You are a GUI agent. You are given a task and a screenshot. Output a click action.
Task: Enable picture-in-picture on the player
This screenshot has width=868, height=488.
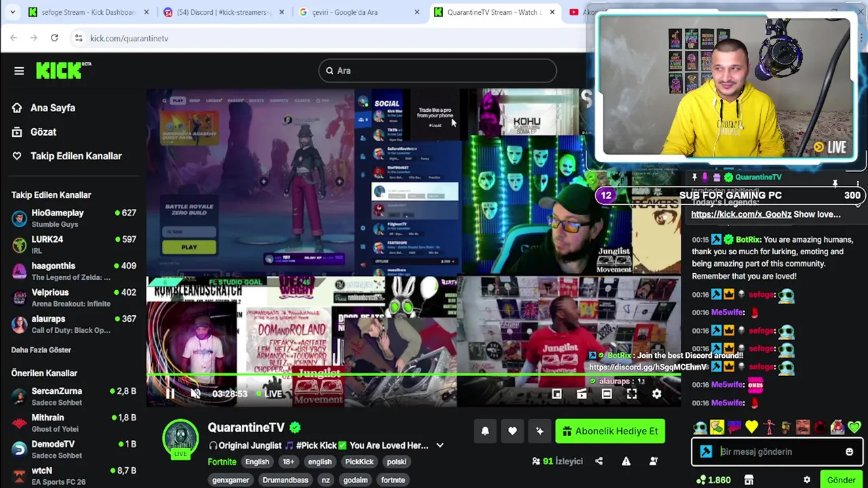(557, 394)
